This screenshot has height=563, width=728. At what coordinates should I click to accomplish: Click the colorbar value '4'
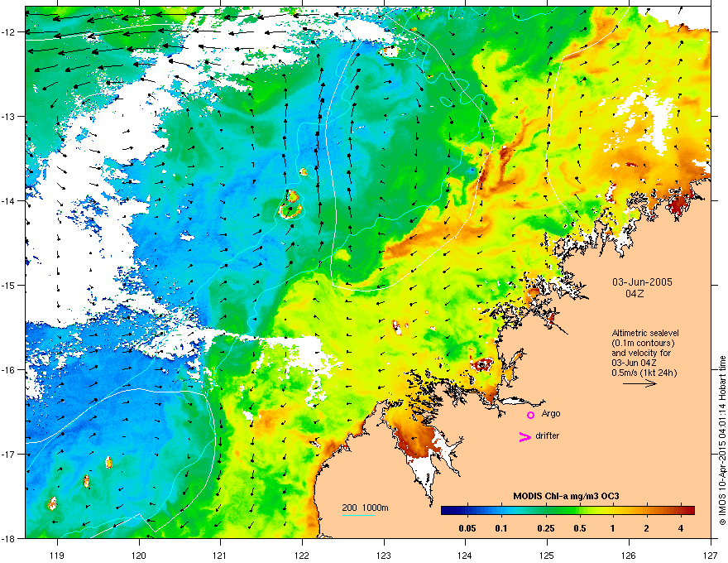(x=681, y=528)
